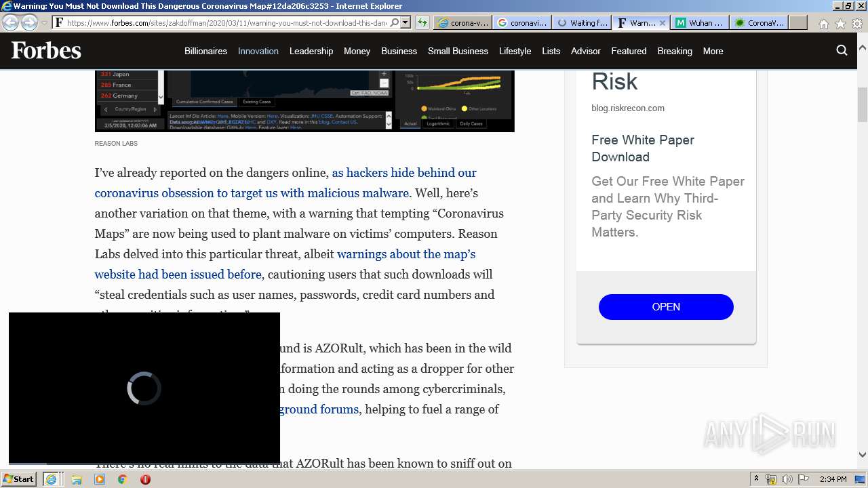Click the Forbes logo
Image resolution: width=868 pixels, height=488 pixels.
[x=46, y=50]
